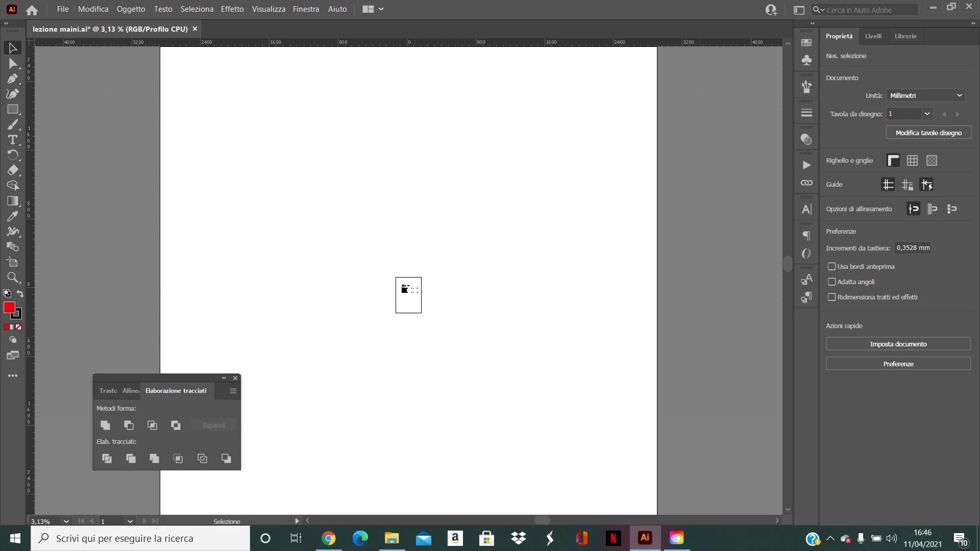
Task: Select the Pen tool
Action: 12,79
